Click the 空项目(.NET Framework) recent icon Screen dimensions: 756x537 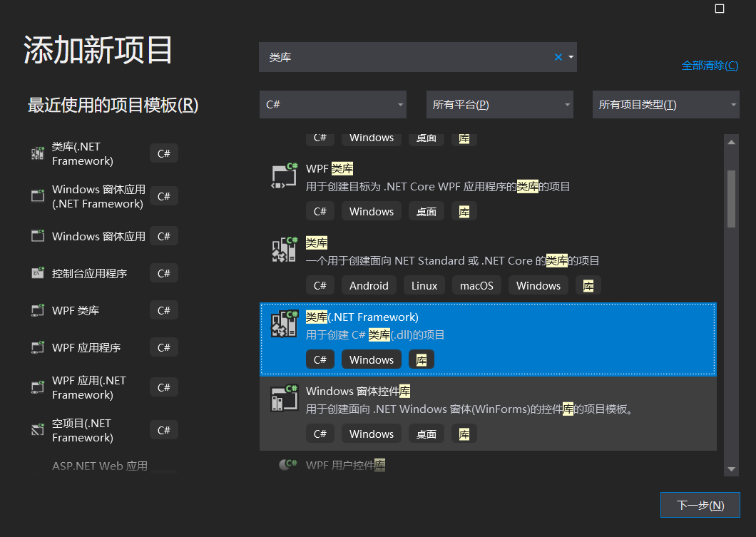(x=38, y=429)
